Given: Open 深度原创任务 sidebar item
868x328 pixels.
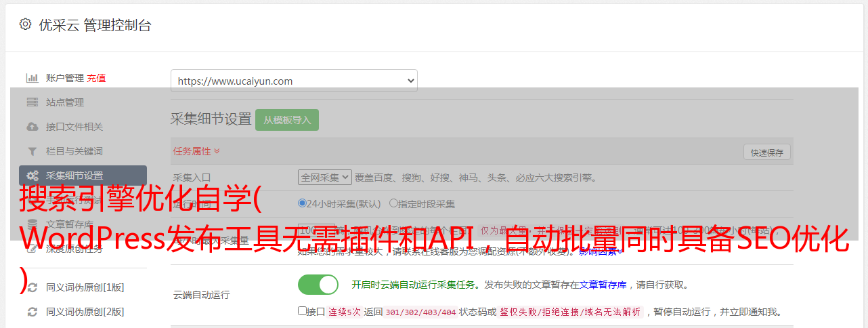Looking at the screenshot, I should [x=74, y=249].
